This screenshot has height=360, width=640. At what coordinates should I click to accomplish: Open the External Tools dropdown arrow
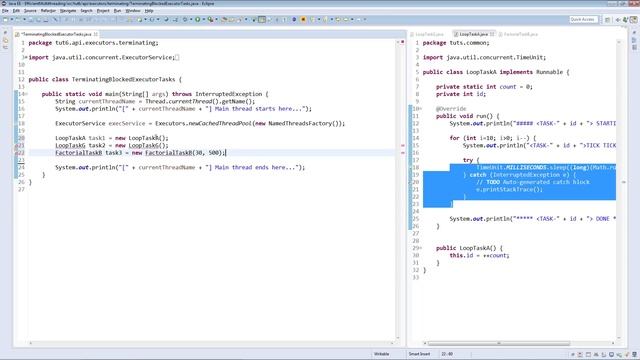tap(216, 19)
